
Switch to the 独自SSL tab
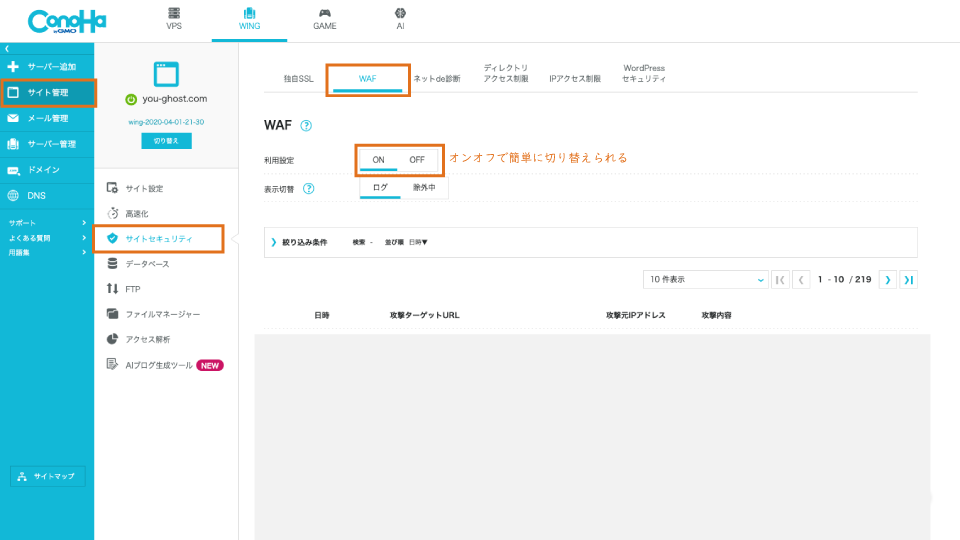298,78
